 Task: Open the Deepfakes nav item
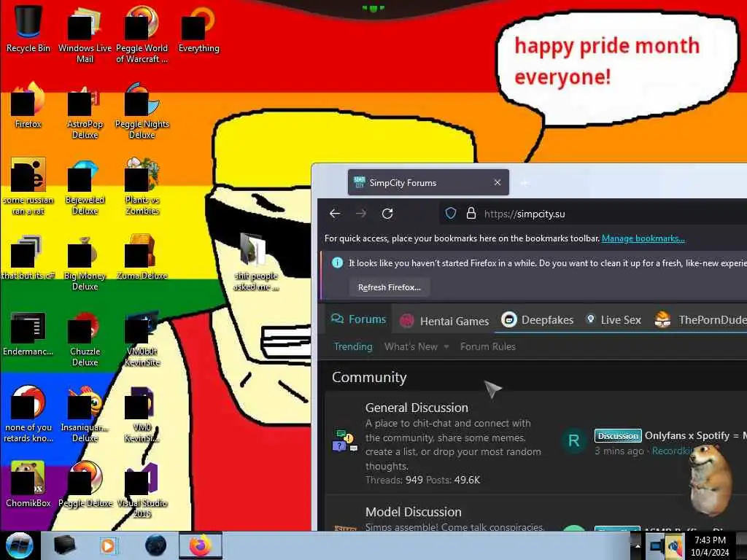pos(538,320)
